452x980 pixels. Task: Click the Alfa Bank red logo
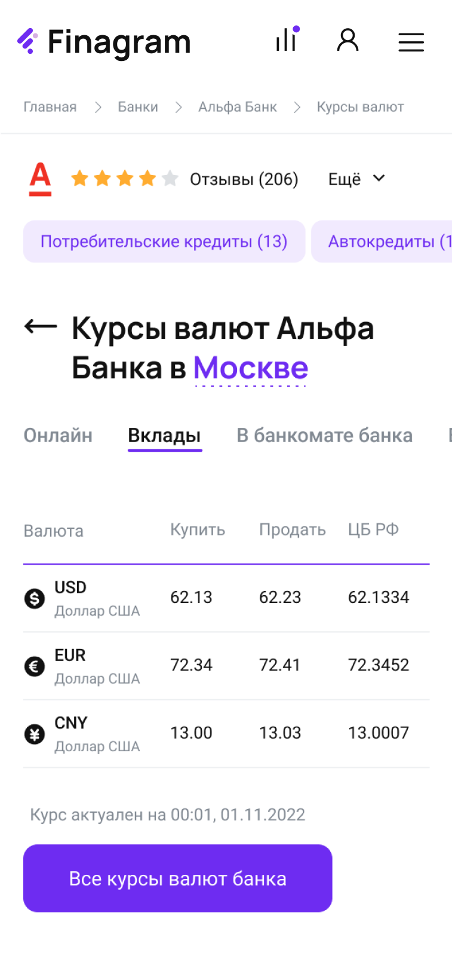point(41,179)
